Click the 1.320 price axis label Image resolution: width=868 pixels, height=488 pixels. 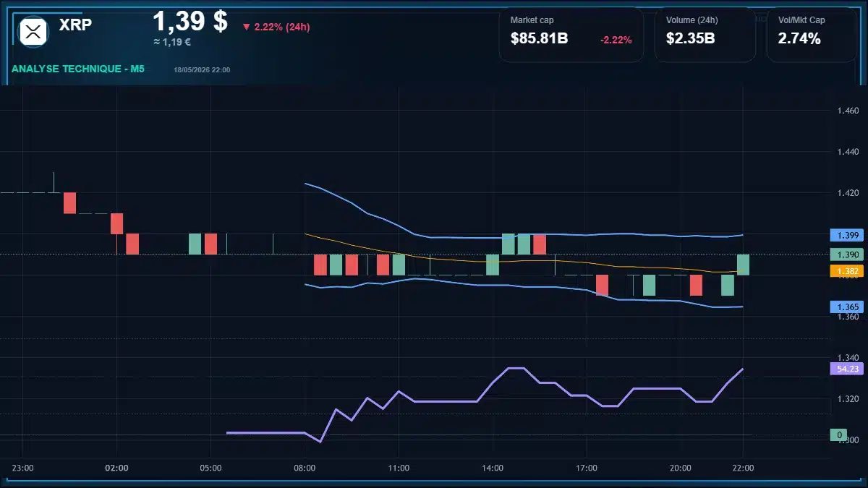pyautogui.click(x=847, y=399)
